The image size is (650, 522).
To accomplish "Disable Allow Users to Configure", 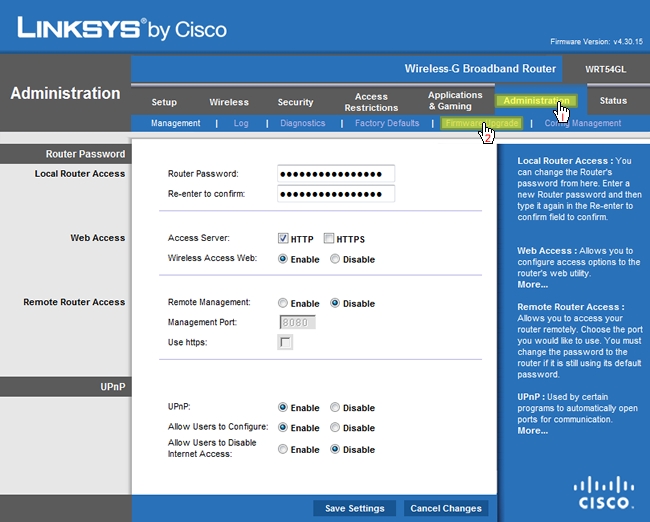I will click(x=335, y=428).
